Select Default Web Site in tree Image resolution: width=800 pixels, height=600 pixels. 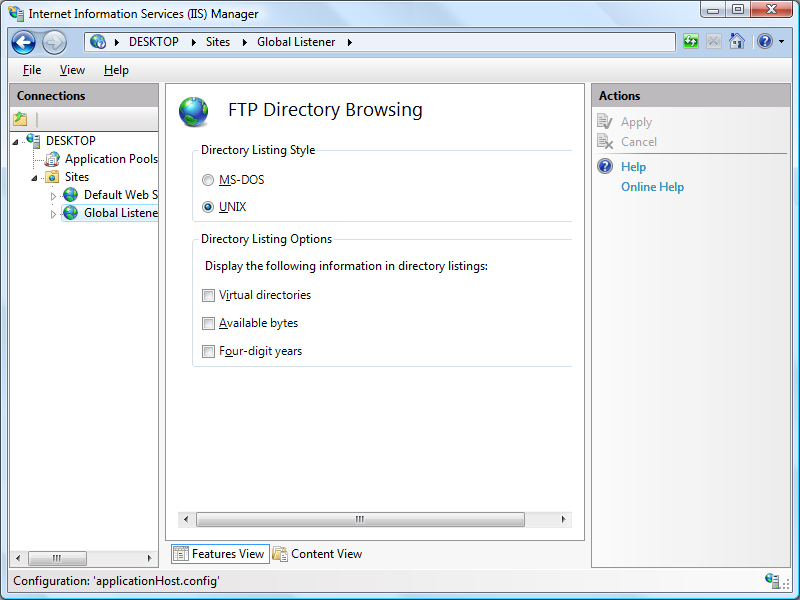[121, 195]
